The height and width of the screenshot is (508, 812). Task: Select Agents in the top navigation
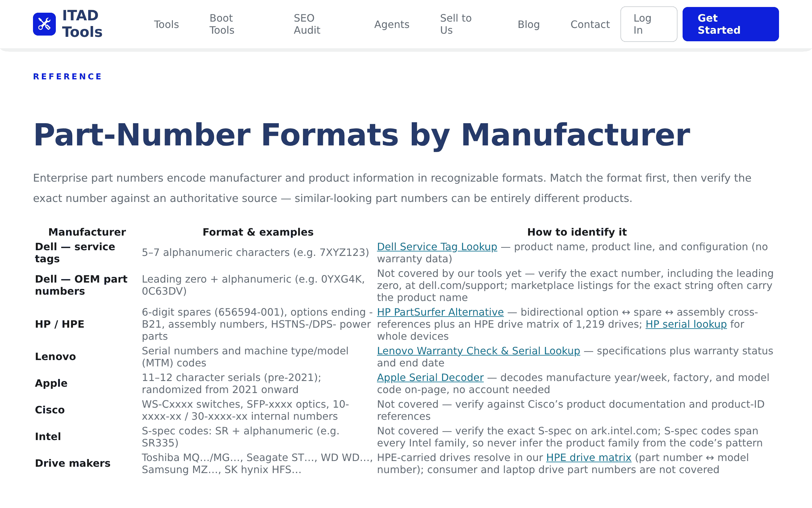coord(392,24)
